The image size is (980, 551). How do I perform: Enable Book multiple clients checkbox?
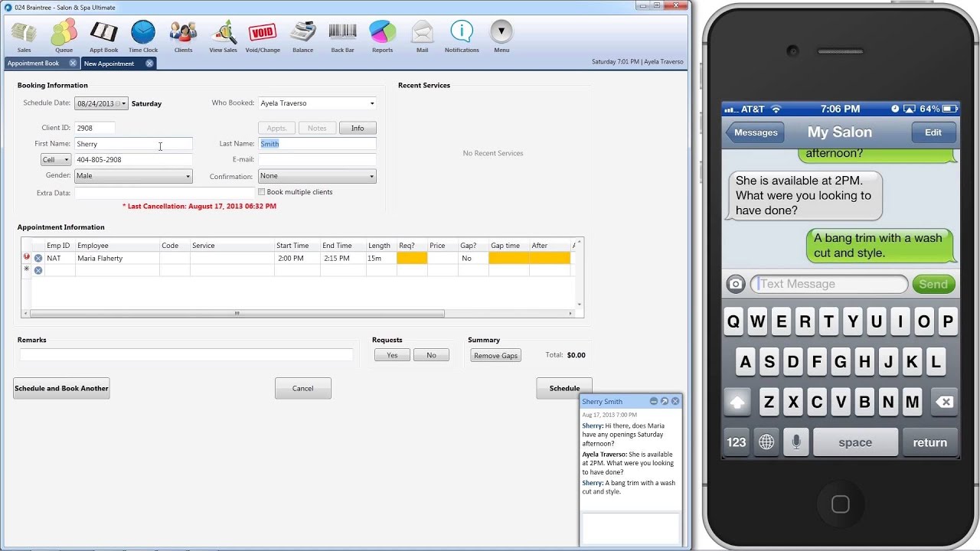(262, 192)
